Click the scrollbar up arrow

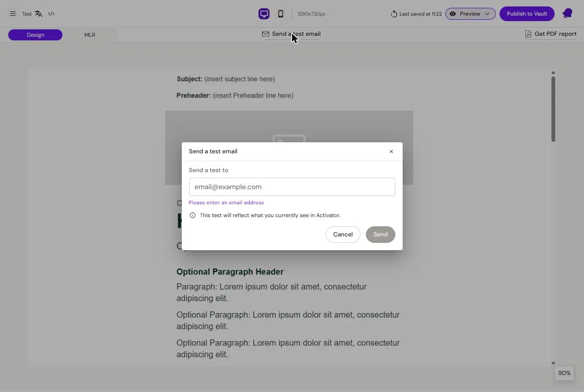point(553,73)
